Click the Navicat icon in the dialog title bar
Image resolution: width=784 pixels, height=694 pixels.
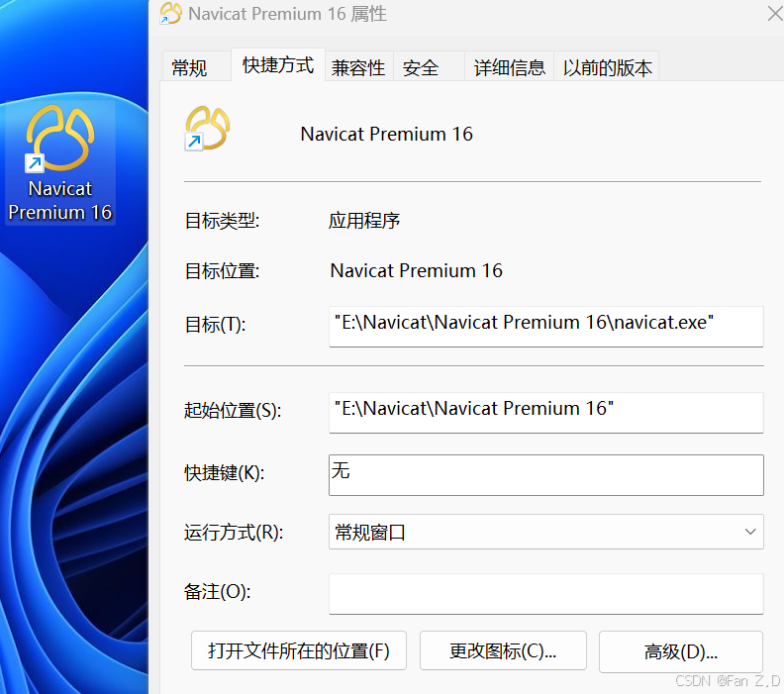[171, 14]
